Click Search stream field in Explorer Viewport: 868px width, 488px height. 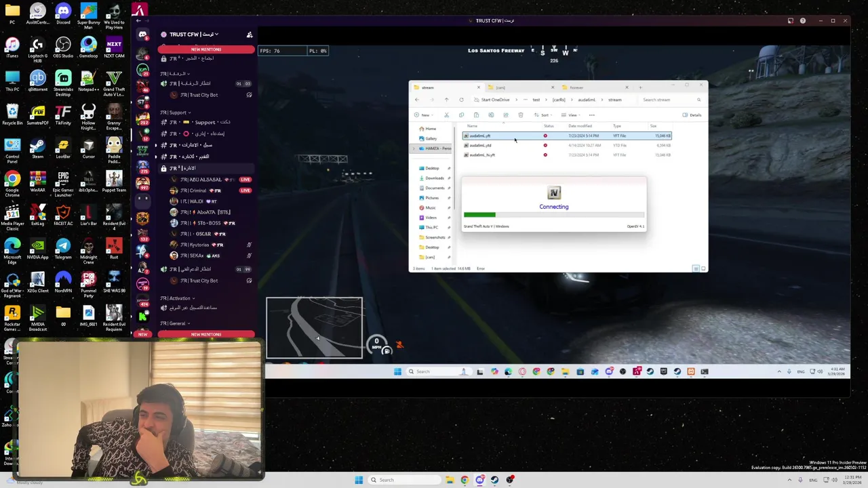(x=671, y=100)
